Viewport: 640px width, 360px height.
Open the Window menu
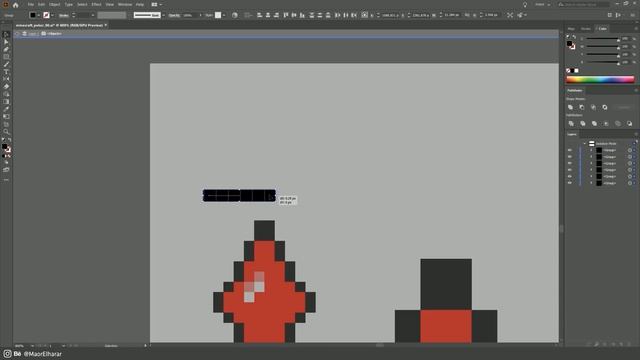click(125, 4)
